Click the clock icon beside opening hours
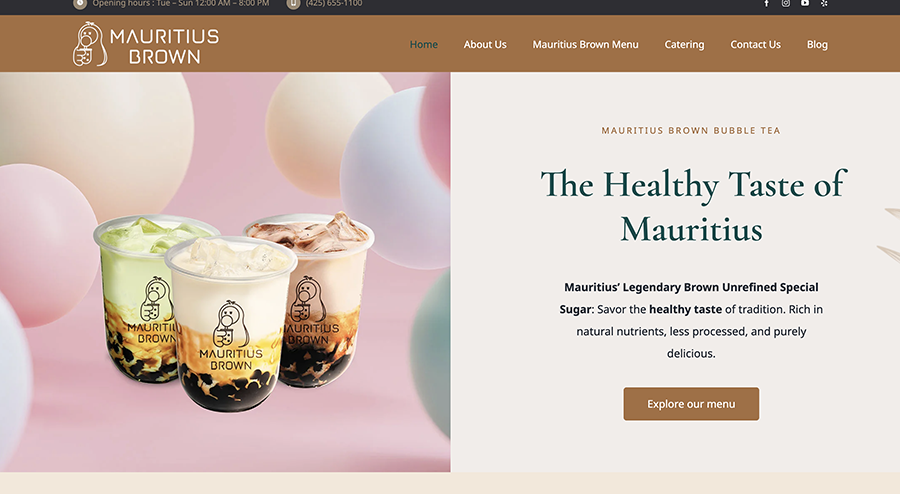The image size is (900, 494). coord(80,3)
